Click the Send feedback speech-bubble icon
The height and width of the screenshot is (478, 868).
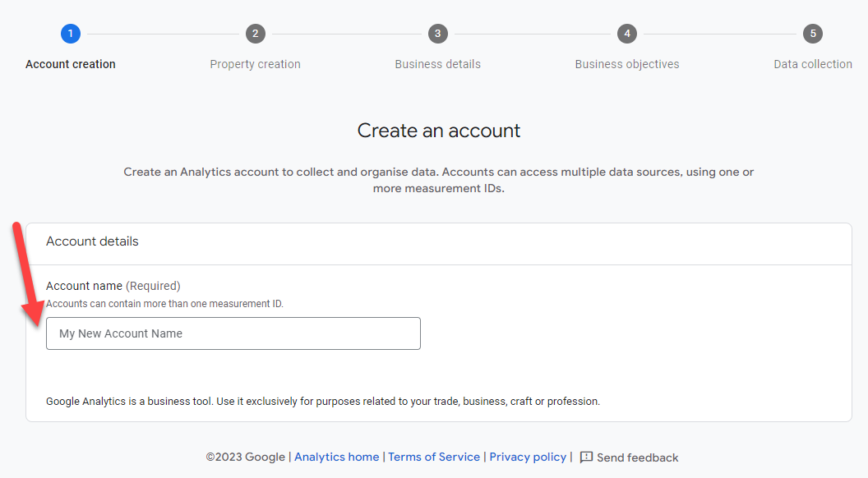tap(586, 457)
